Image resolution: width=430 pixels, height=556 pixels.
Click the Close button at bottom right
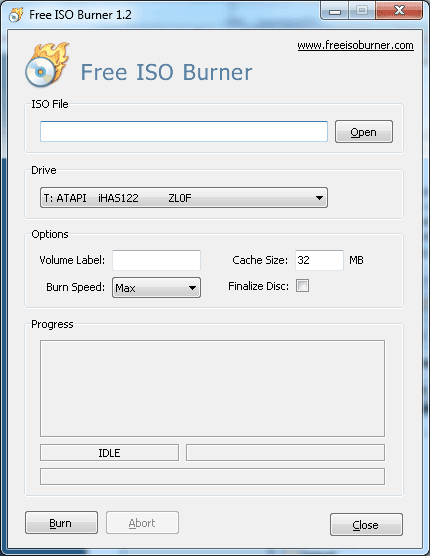(x=366, y=524)
